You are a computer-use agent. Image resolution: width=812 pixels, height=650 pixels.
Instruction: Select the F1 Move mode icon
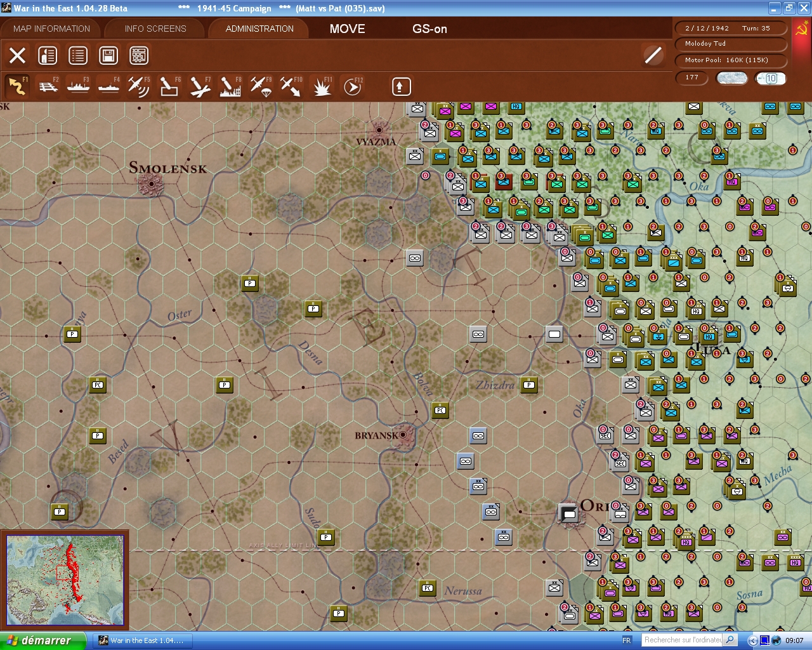pyautogui.click(x=17, y=86)
